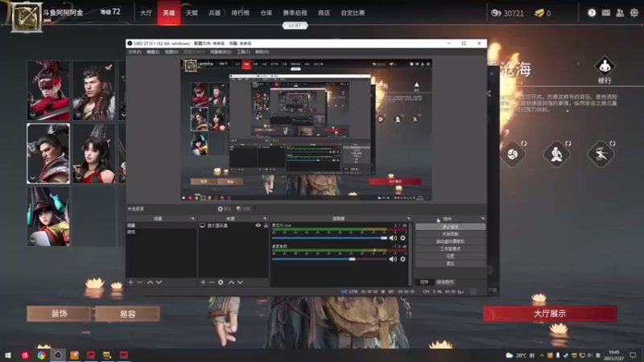Open the 视图(V) menu in OBS
644x362 pixels.
pyautogui.click(x=171, y=52)
